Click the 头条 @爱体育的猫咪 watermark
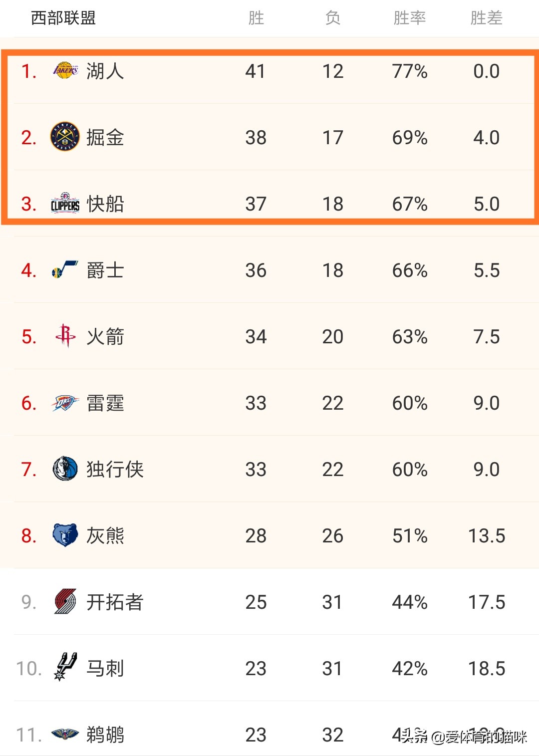The width and height of the screenshot is (539, 756). click(464, 737)
